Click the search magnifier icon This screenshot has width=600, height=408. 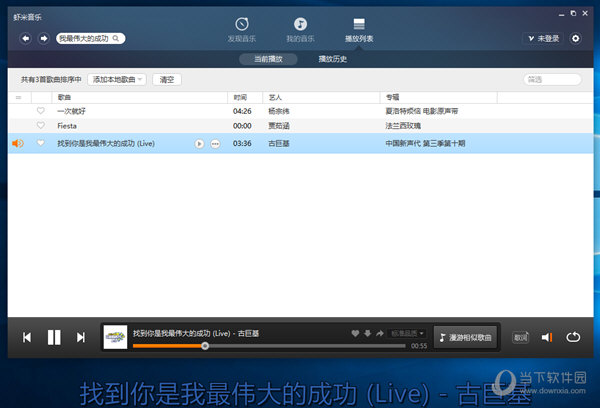click(x=116, y=38)
